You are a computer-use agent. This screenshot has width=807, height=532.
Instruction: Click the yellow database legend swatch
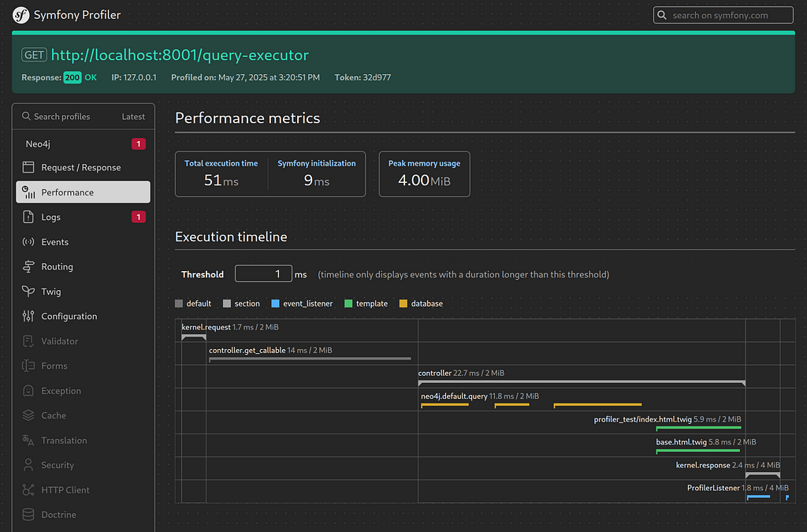coord(403,303)
